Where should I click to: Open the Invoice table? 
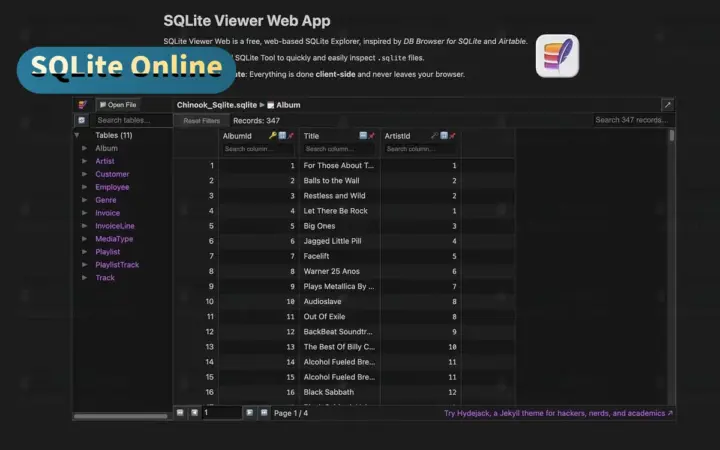click(x=107, y=213)
